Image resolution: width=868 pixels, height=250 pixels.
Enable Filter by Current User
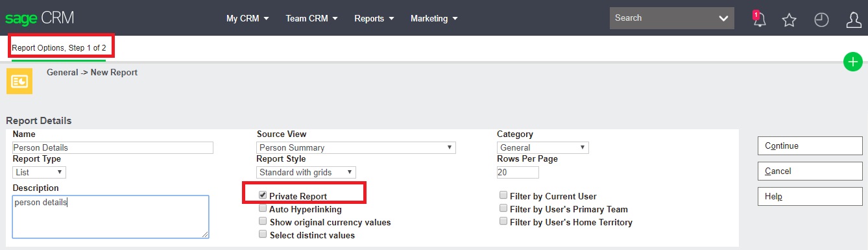503,195
